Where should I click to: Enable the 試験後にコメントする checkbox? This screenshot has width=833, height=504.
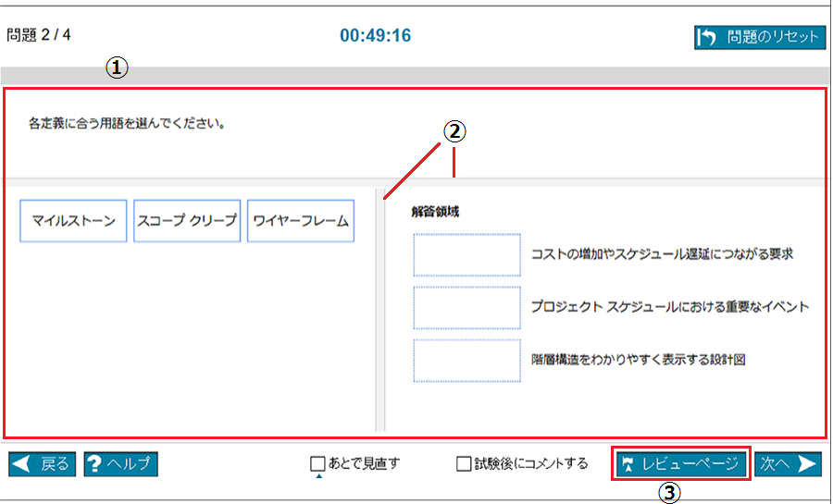(x=464, y=464)
